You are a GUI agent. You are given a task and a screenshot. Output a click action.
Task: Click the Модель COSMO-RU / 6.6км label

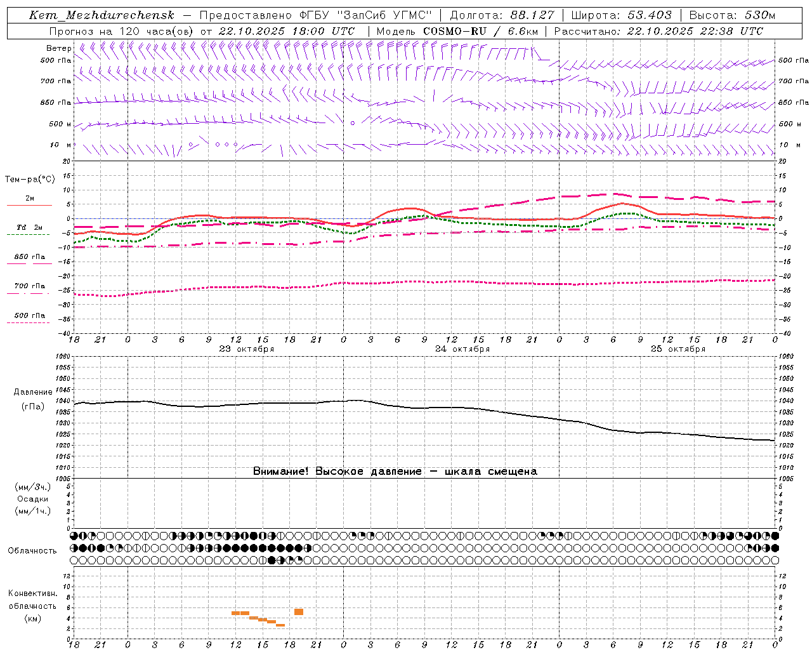[457, 31]
